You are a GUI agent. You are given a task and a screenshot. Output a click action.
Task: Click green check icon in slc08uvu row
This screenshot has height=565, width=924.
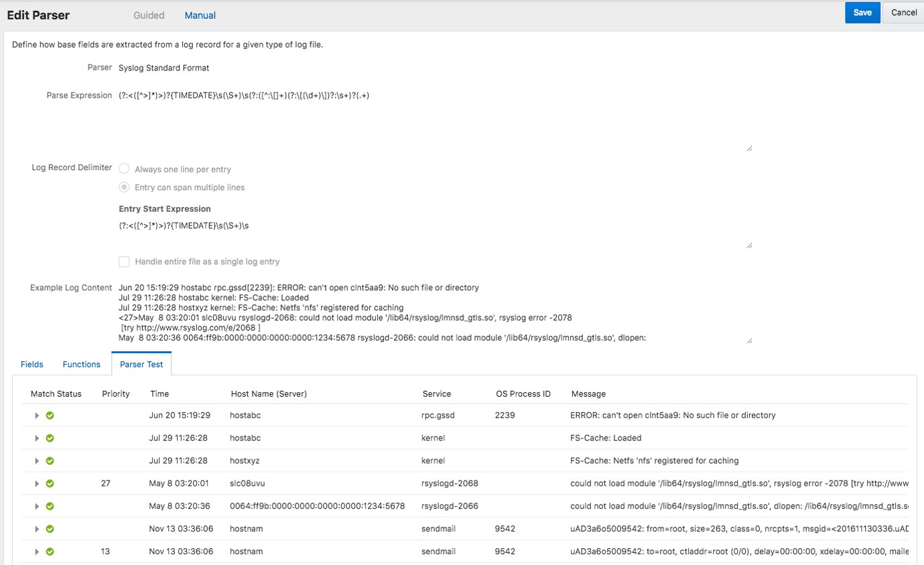pyautogui.click(x=50, y=483)
